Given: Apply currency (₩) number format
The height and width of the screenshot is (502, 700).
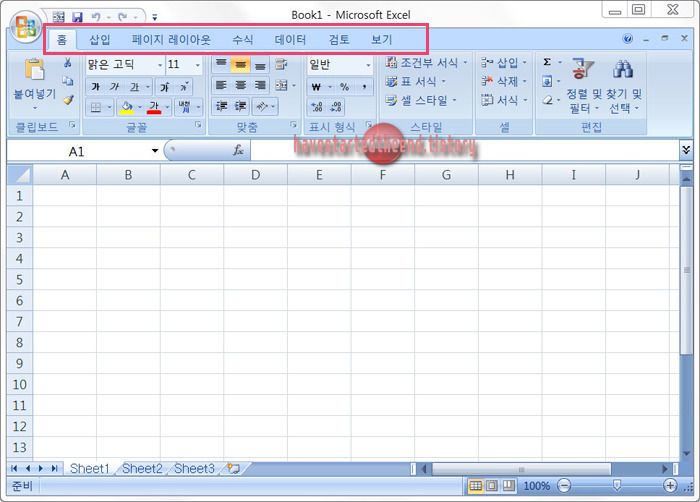Looking at the screenshot, I should tap(317, 87).
